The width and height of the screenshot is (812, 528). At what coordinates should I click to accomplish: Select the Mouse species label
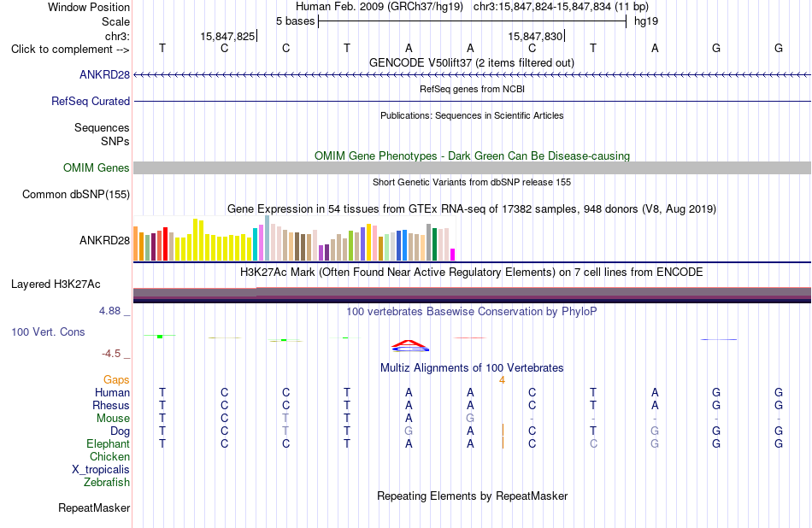(x=113, y=418)
